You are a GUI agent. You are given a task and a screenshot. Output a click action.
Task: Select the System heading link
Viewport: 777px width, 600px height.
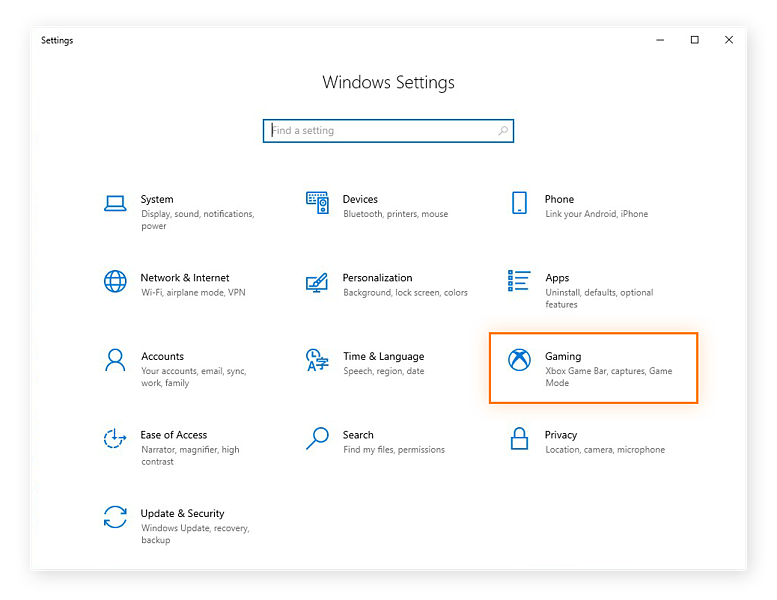[x=157, y=199]
